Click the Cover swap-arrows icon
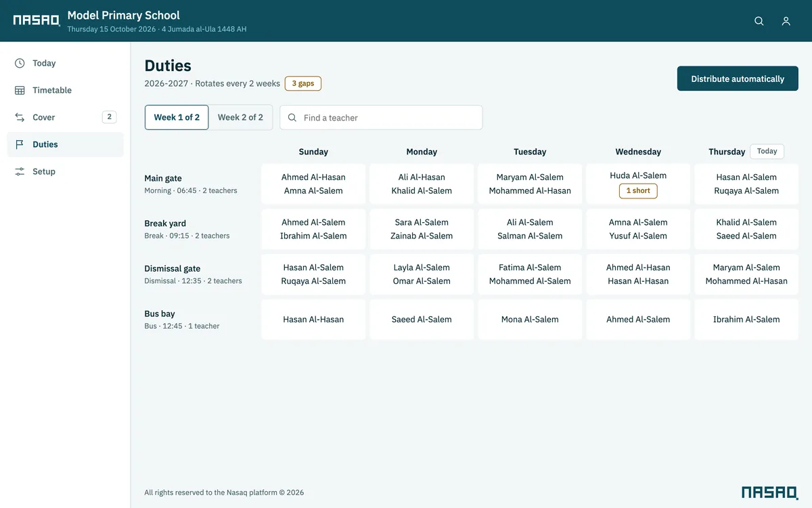 [20, 117]
